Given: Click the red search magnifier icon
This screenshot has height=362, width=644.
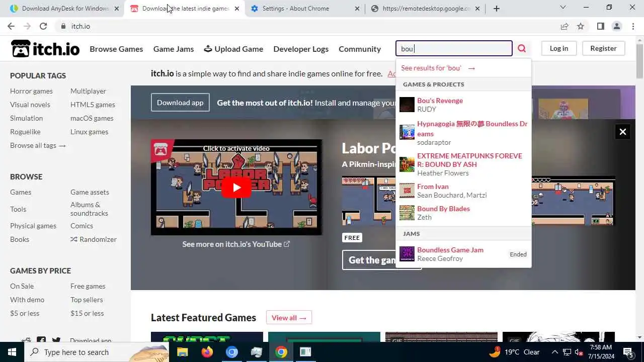Looking at the screenshot, I should (x=522, y=48).
